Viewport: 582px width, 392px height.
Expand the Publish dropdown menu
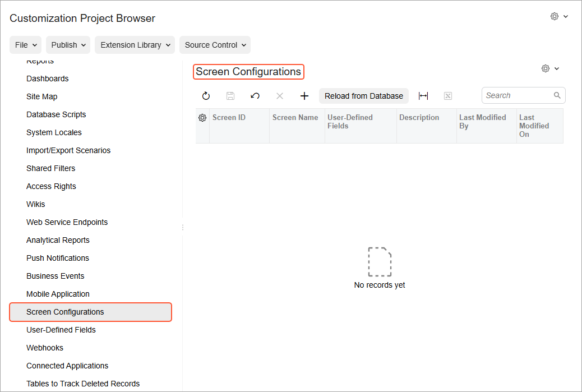click(68, 45)
